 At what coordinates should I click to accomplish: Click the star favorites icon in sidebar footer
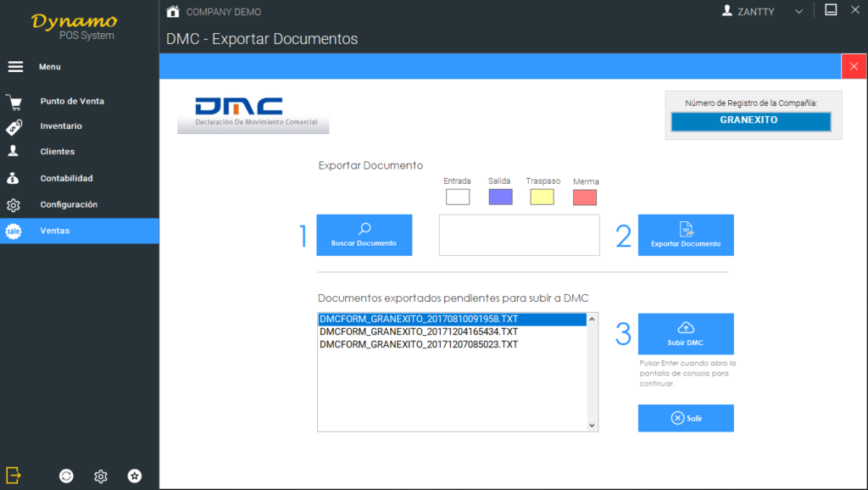(x=134, y=476)
